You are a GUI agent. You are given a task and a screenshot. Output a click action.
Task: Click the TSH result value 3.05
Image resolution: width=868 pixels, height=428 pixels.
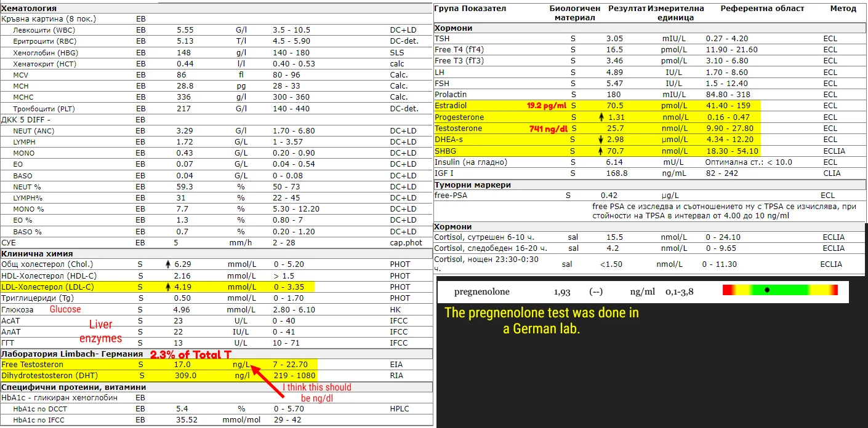(614, 38)
